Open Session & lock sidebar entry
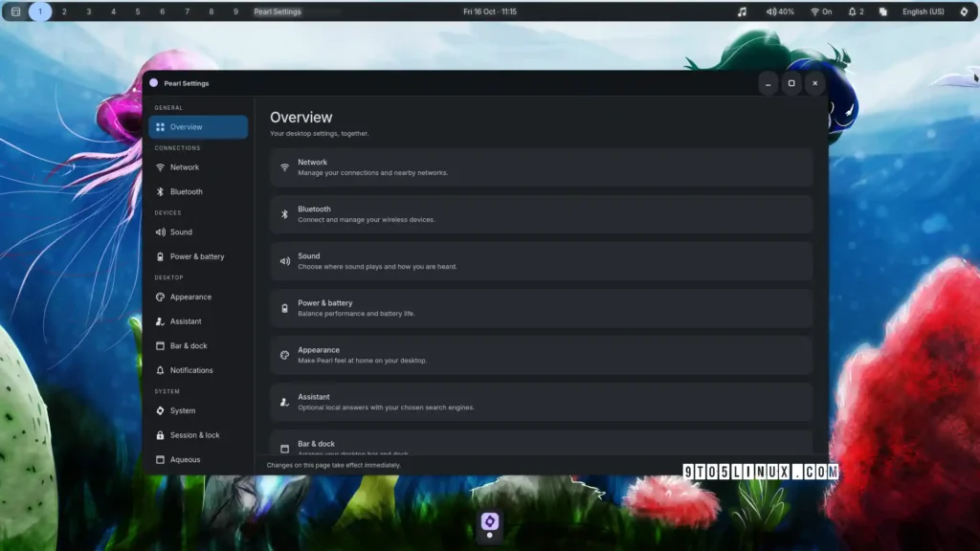The height and width of the screenshot is (551, 980). (198, 435)
